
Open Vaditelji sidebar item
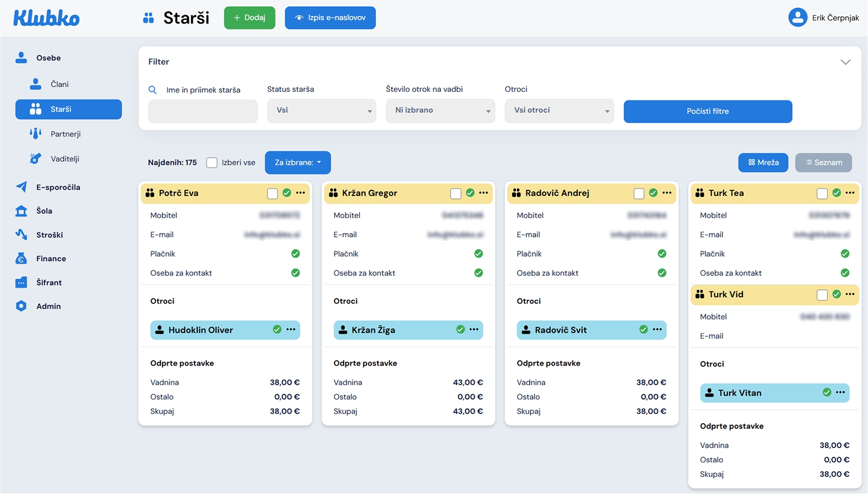coord(65,159)
